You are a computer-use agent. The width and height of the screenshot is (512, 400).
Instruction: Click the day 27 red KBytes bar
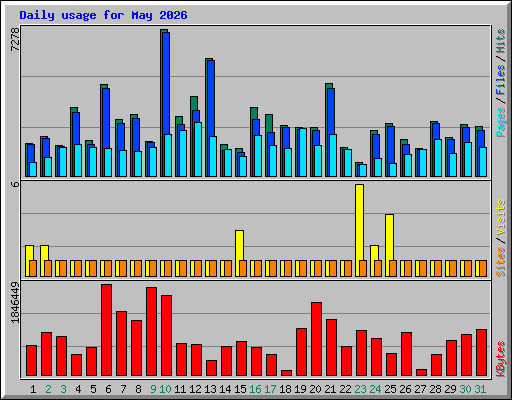[421, 372]
